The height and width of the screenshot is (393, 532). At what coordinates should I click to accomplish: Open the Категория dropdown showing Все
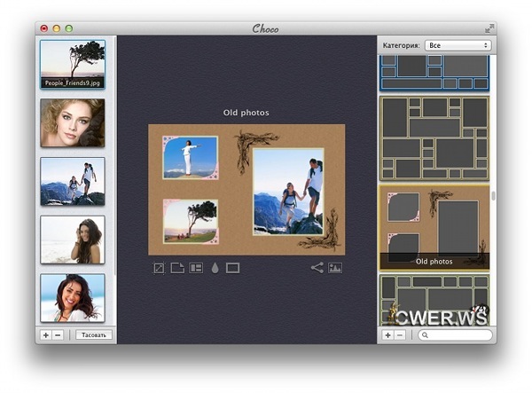tap(458, 44)
